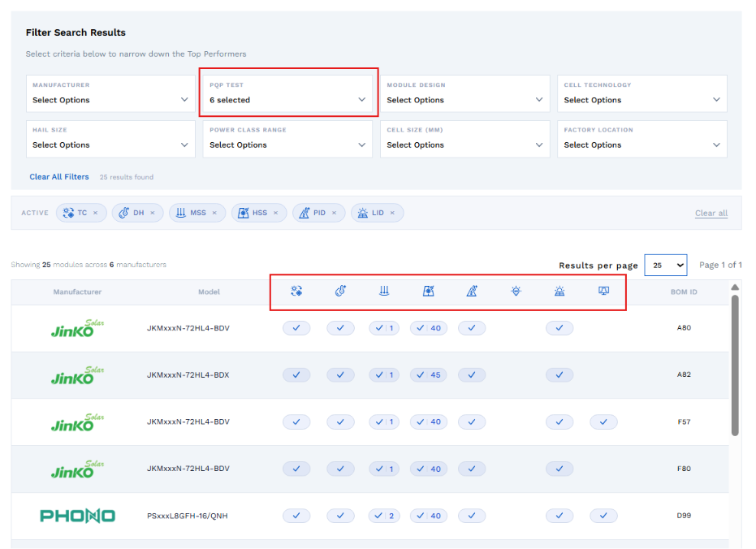Click model JKMxxxN-72HL4-BDV in row A80
756x549 pixels.
point(188,328)
